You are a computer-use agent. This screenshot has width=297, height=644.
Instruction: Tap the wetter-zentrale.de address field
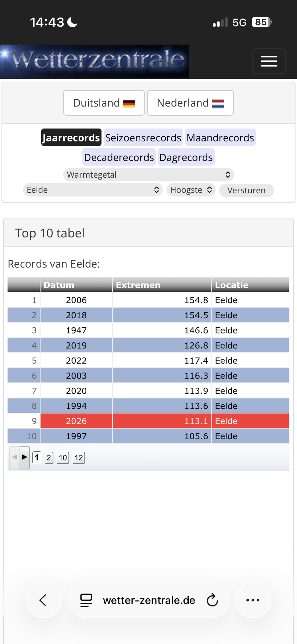point(149,600)
